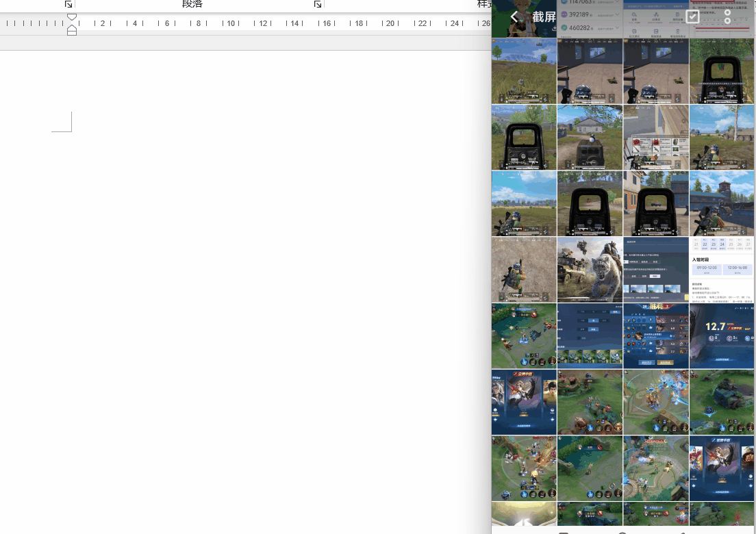Open the 段落 group dialog launcher in Word
The image size is (756, 534).
317,4
